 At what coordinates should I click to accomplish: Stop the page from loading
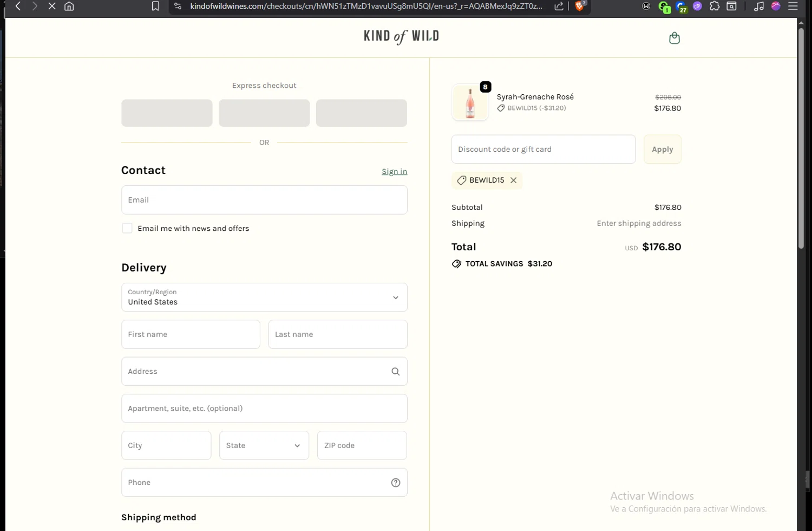52,6
